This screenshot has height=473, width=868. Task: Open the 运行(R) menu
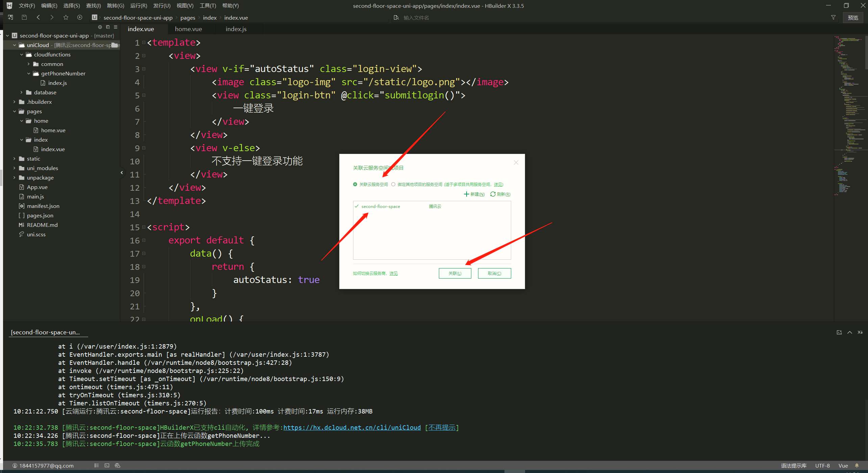139,5
